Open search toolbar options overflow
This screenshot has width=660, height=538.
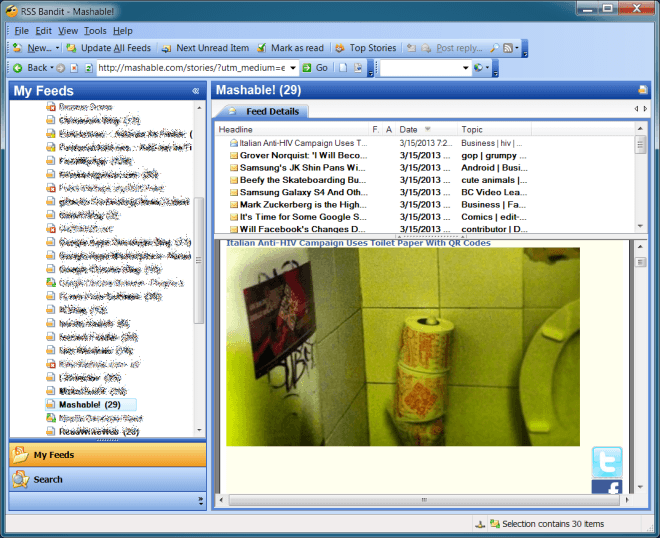(495, 69)
